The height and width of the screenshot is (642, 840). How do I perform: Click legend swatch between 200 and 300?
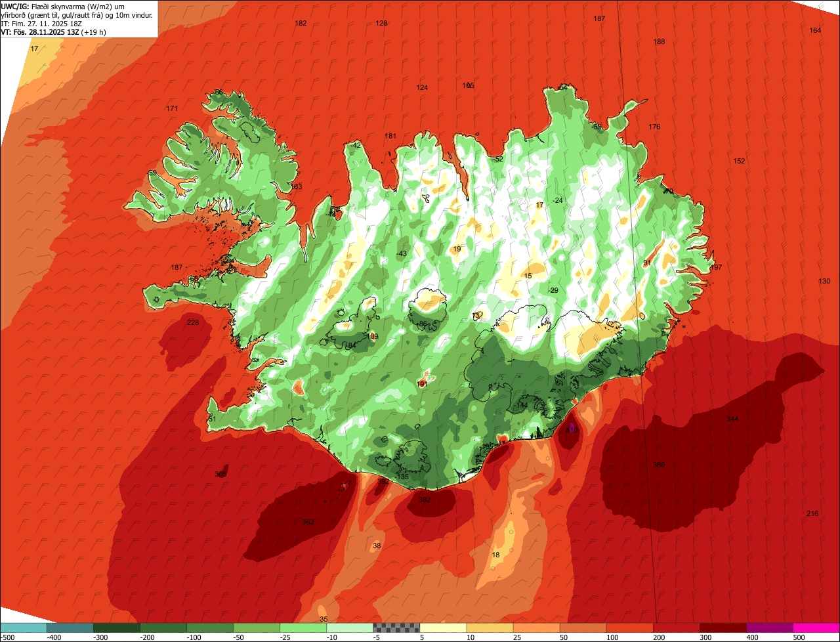(676, 628)
